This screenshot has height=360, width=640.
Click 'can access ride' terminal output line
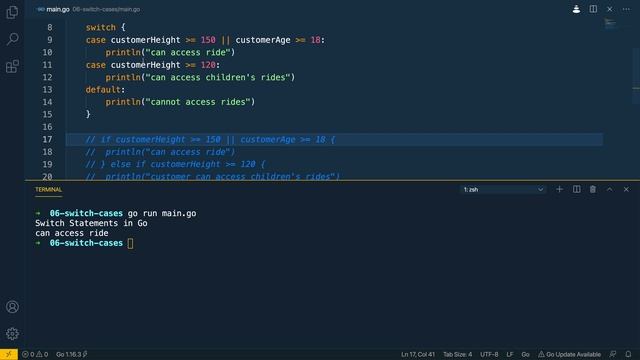point(71,233)
